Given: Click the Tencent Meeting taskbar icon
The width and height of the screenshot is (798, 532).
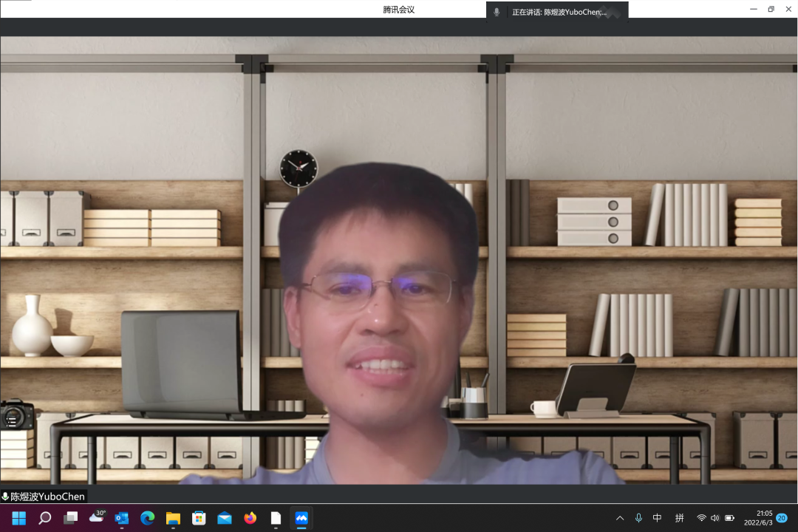Looking at the screenshot, I should tap(301, 518).
